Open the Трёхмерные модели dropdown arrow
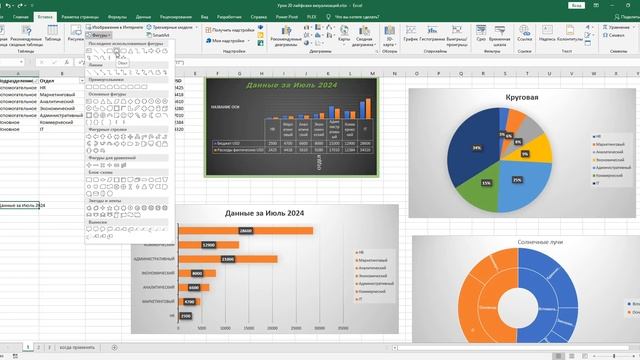The width and height of the screenshot is (640, 360). pyautogui.click(x=196, y=27)
